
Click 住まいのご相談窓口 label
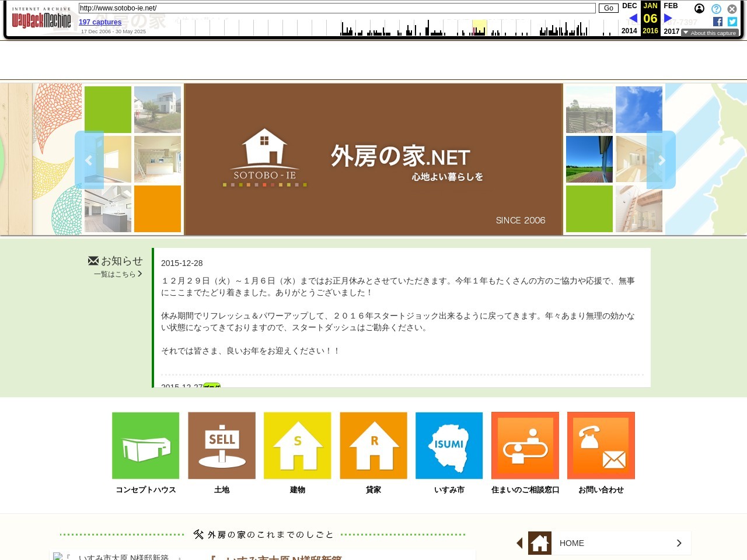pos(525,490)
